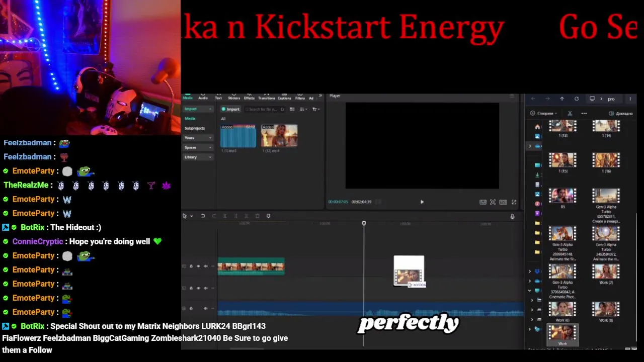
Task: Click the timeline marker shield icon
Action: pyautogui.click(x=268, y=216)
